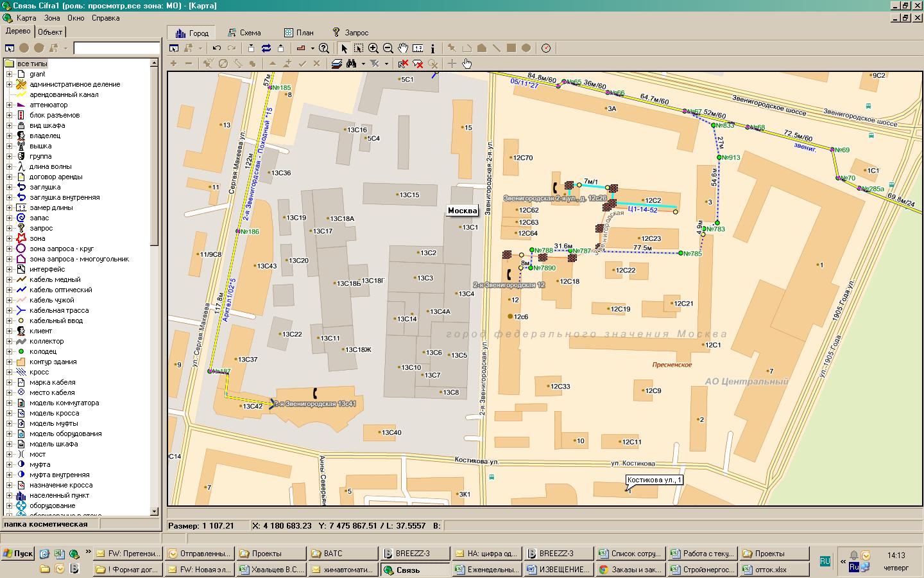Screen dimensions: 924x578
Task: Open the map layers stack icon
Action: click(337, 64)
